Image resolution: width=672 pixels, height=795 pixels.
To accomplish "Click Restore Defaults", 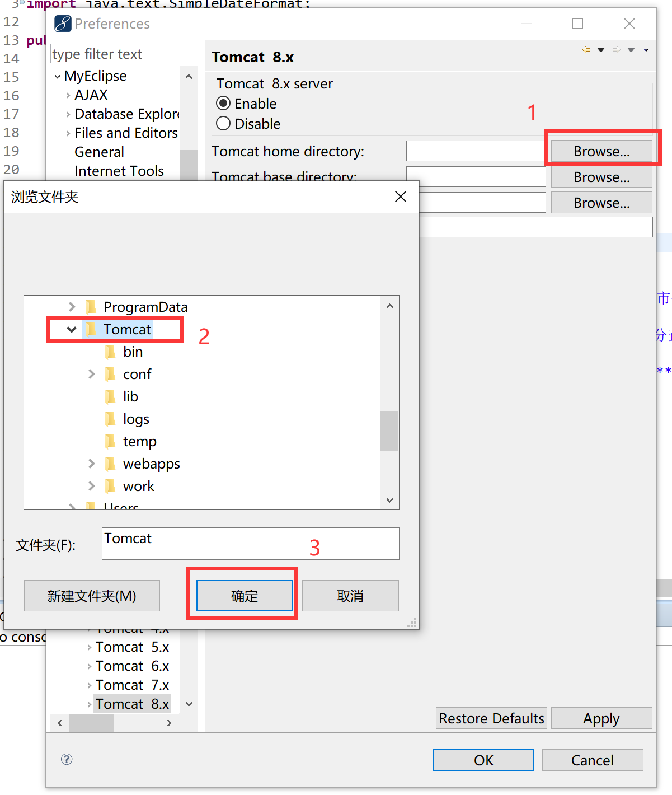I will (491, 718).
